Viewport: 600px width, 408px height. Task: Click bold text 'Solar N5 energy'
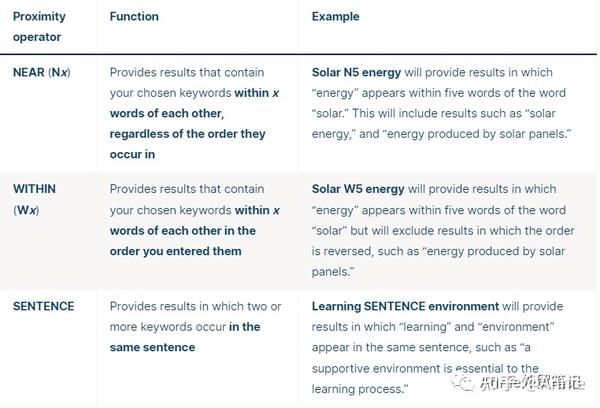356,72
